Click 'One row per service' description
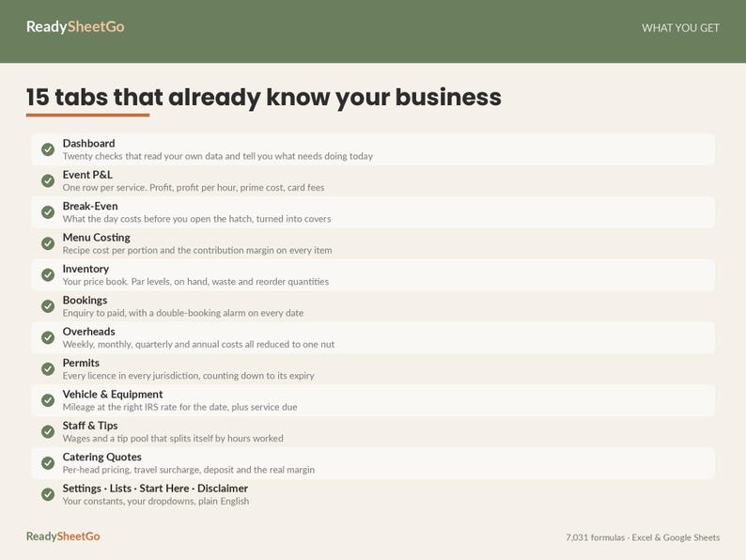Screen dimensions: 746x560 point(194,188)
